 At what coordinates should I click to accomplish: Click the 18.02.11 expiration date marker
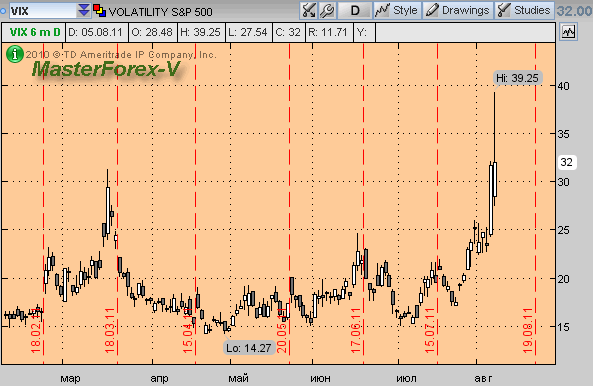[36, 330]
